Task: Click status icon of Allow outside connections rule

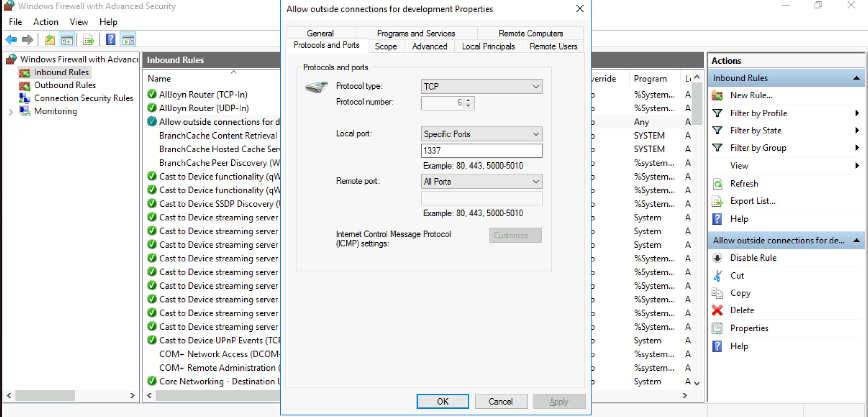Action: click(152, 122)
